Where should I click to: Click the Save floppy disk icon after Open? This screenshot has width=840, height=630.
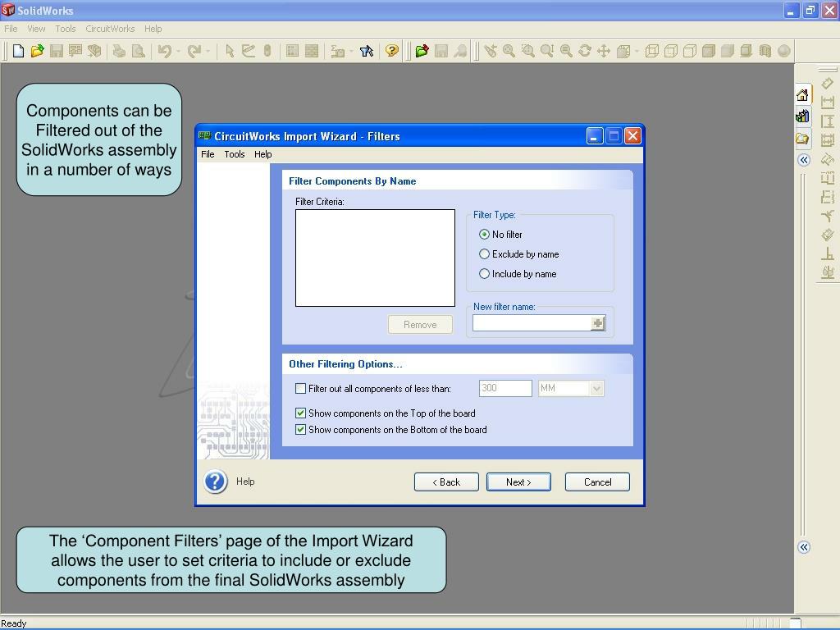coord(57,51)
